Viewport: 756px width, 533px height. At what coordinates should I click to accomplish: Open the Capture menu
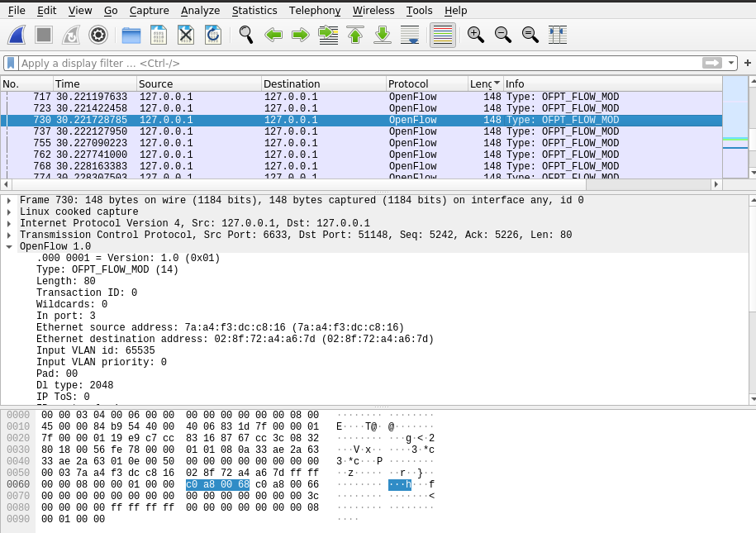tap(150, 10)
